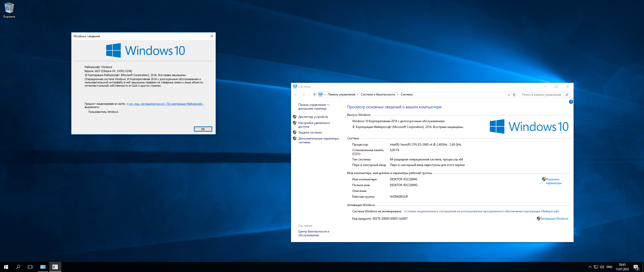The height and width of the screenshot is (272, 644).
Task: Click the back arrow in Система window
Action: tap(296, 95)
